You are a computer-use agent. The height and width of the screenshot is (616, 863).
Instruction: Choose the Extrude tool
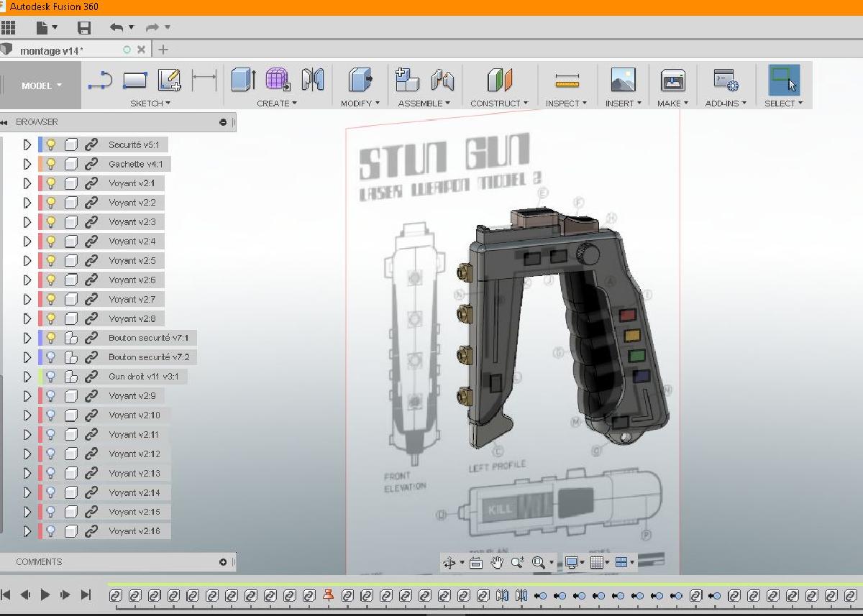[243, 80]
